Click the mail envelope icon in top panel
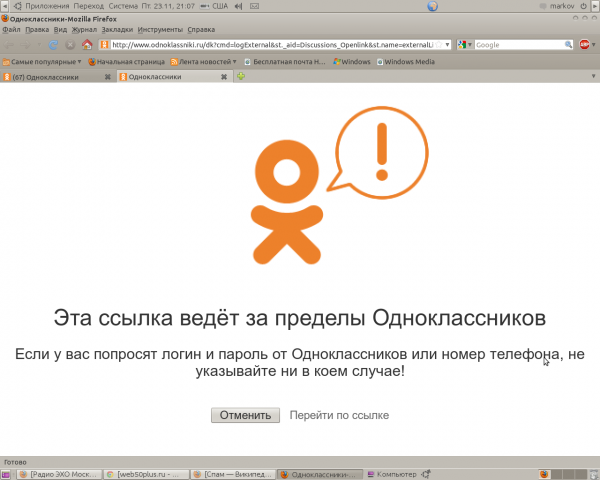The height and width of the screenshot is (480, 600). click(x=254, y=6)
